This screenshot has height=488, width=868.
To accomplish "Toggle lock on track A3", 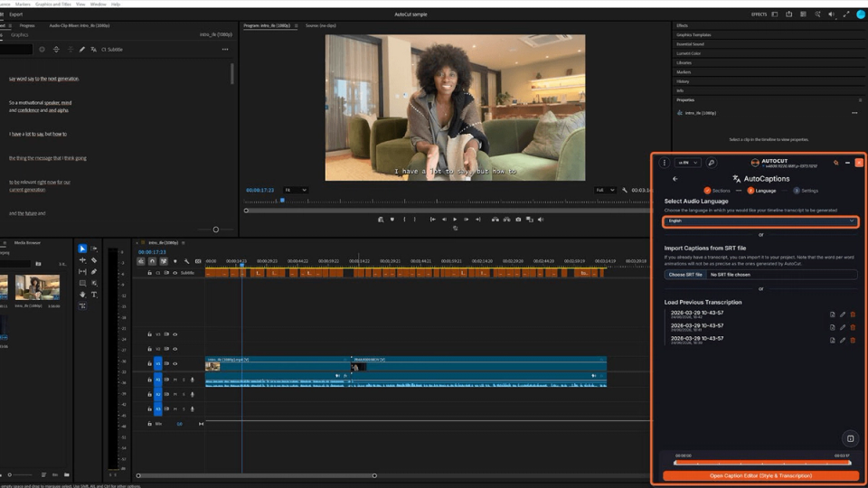I will pyautogui.click(x=149, y=408).
